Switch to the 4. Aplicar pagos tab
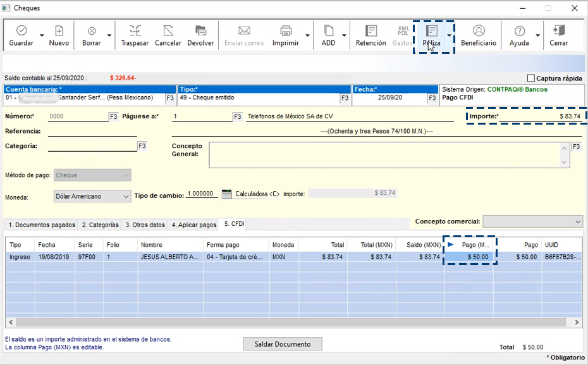The height and width of the screenshot is (365, 588). click(194, 225)
